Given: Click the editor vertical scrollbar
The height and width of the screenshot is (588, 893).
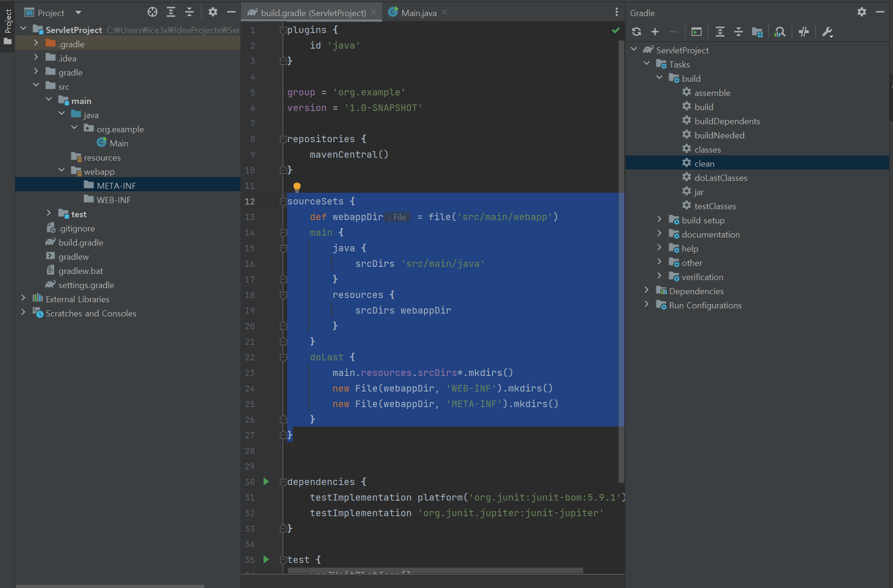Looking at the screenshot, I should coord(621,261).
